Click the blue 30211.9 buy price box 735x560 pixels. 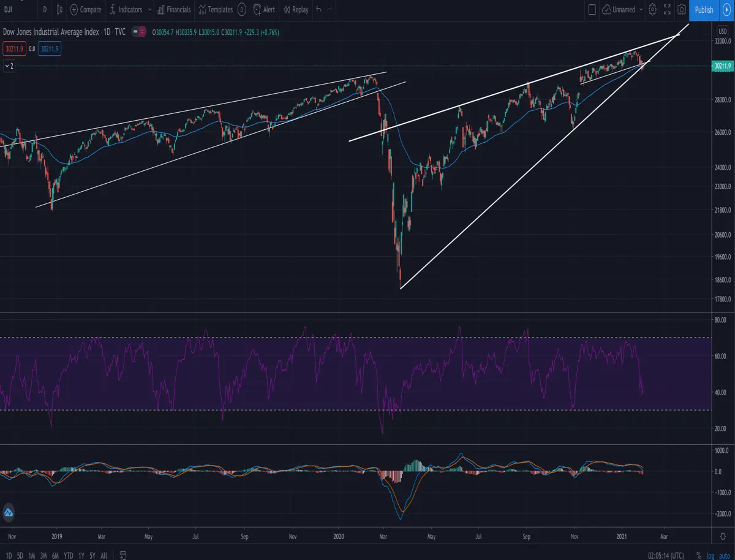coord(50,49)
